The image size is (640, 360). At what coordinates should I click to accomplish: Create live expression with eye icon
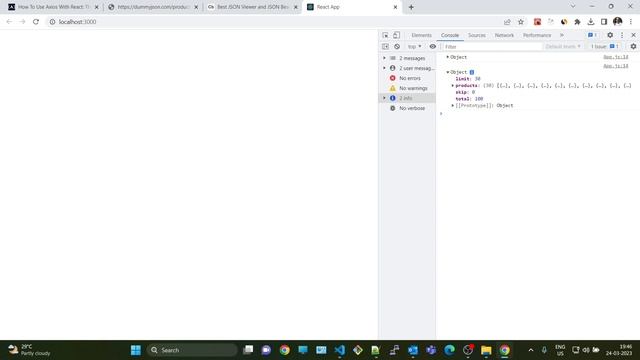(433, 47)
